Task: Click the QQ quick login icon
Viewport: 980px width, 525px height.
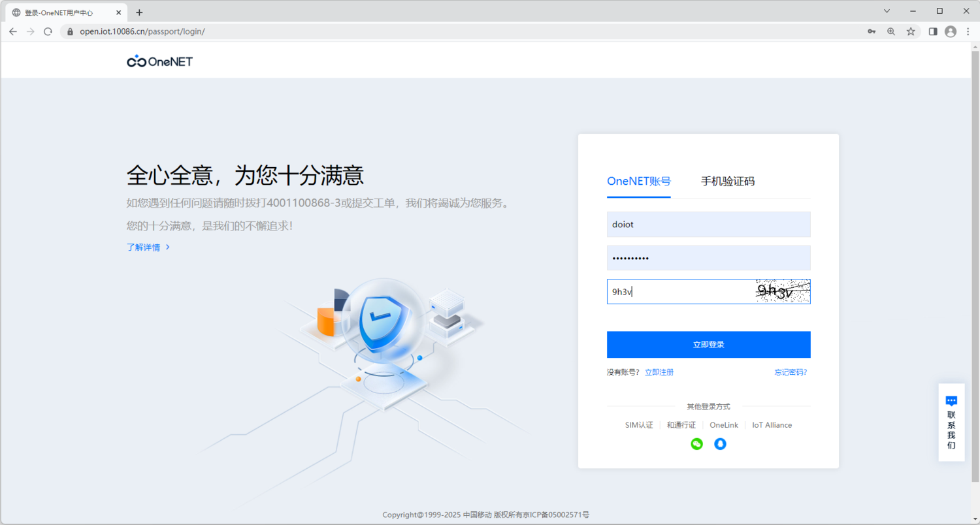Action: [x=720, y=443]
